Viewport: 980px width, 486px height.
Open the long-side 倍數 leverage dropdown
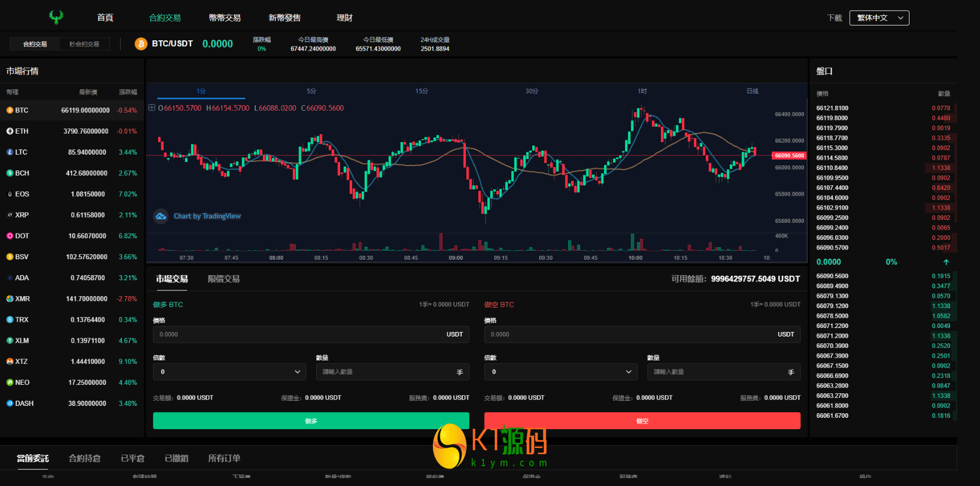click(230, 372)
